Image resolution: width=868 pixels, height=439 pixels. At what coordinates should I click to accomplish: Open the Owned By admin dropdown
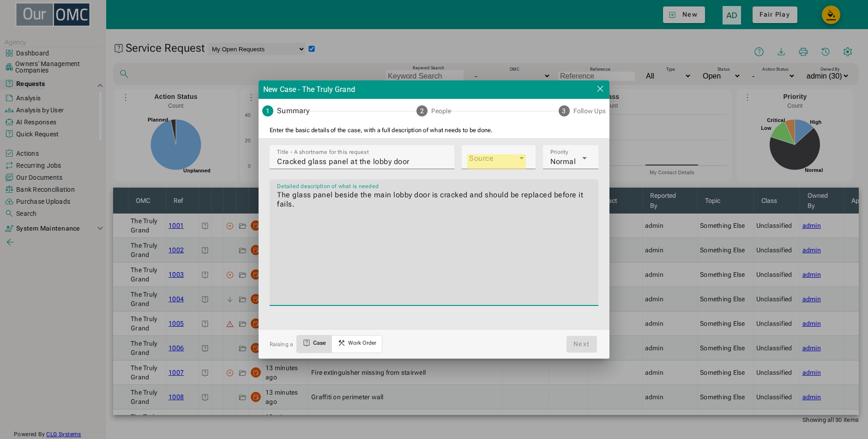click(x=827, y=76)
